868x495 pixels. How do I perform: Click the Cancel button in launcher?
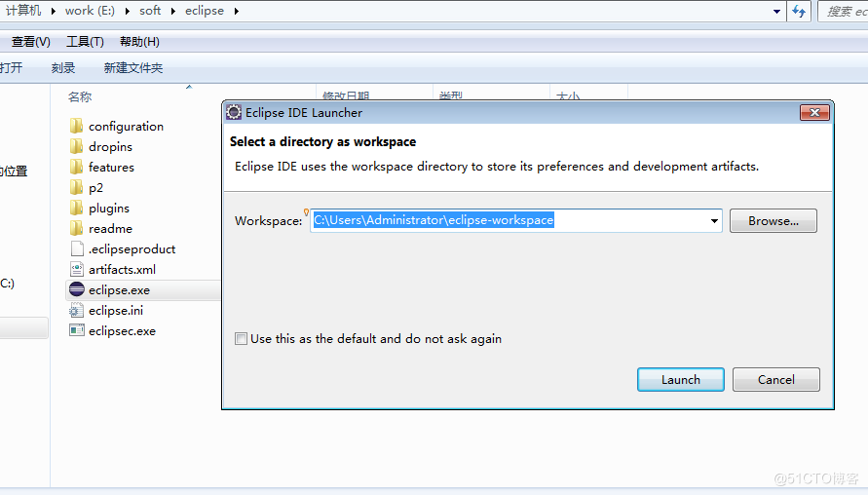coord(775,379)
